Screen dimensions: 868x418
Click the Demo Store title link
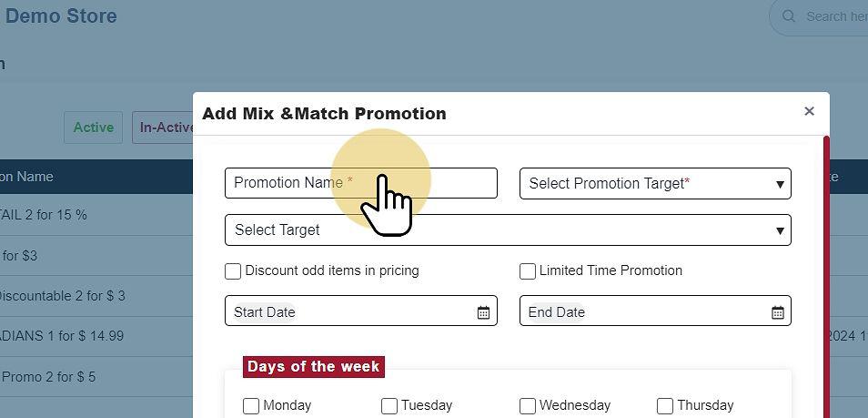61,16
